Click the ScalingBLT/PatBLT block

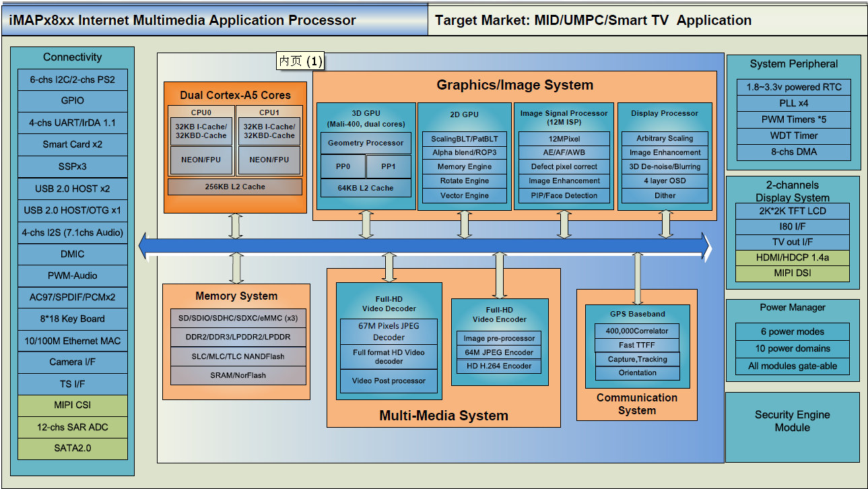(465, 139)
